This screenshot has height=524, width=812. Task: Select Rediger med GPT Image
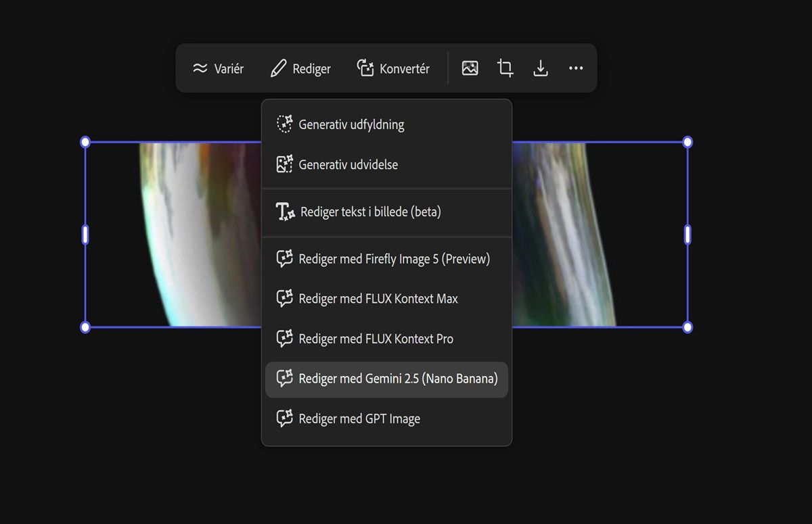click(386, 419)
